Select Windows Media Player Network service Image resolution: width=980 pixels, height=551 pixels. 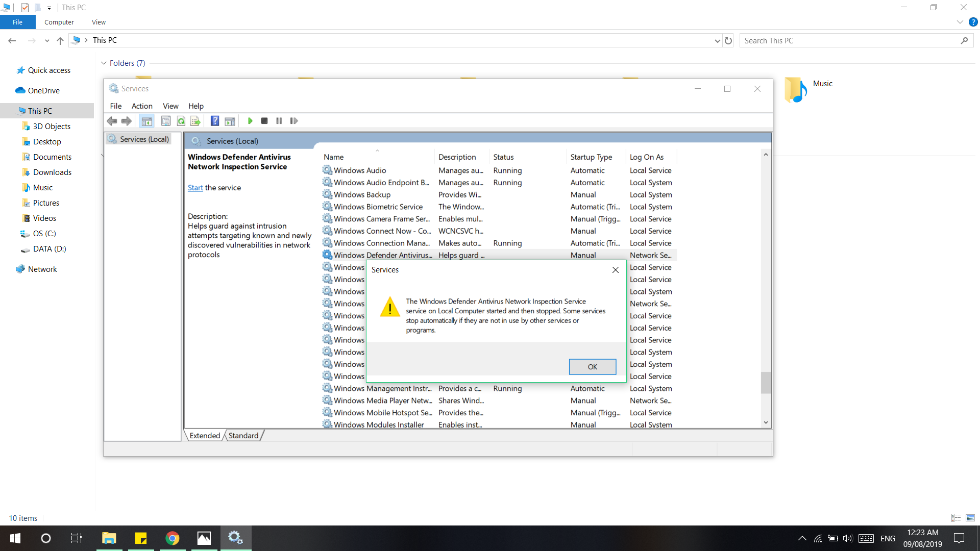coord(499,400)
